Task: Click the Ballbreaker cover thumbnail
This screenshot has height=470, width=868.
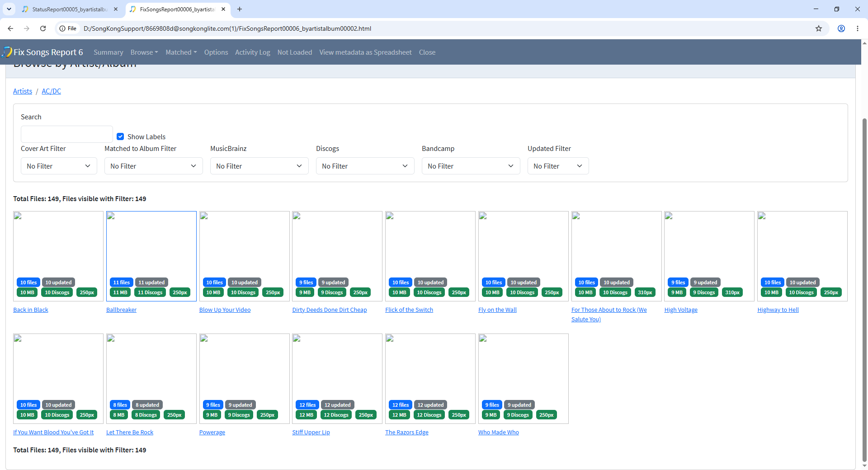Action: coord(151,256)
